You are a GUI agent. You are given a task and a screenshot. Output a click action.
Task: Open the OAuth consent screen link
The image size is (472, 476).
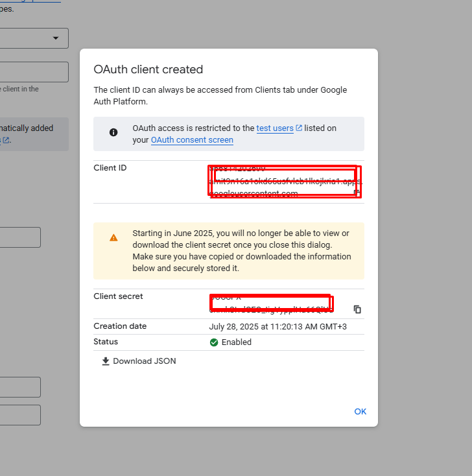pyautogui.click(x=192, y=139)
